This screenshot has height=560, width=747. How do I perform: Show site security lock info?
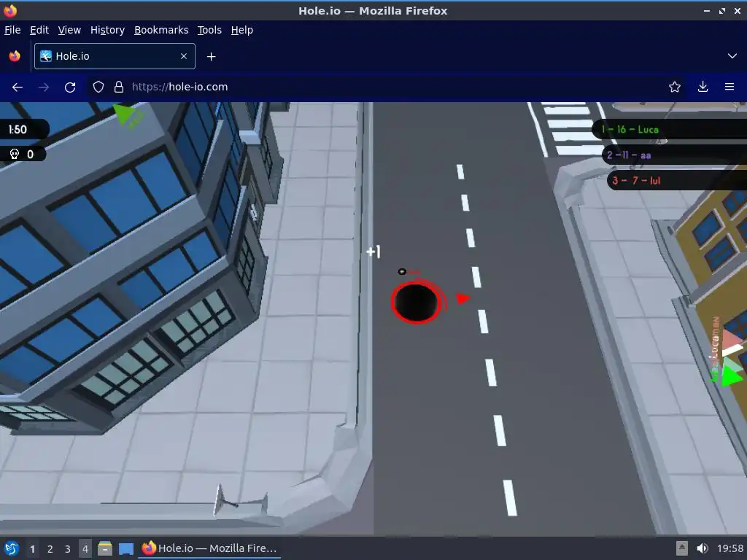coord(119,87)
